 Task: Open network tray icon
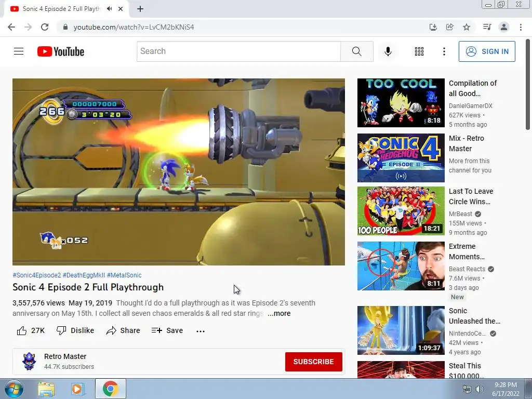(x=467, y=389)
